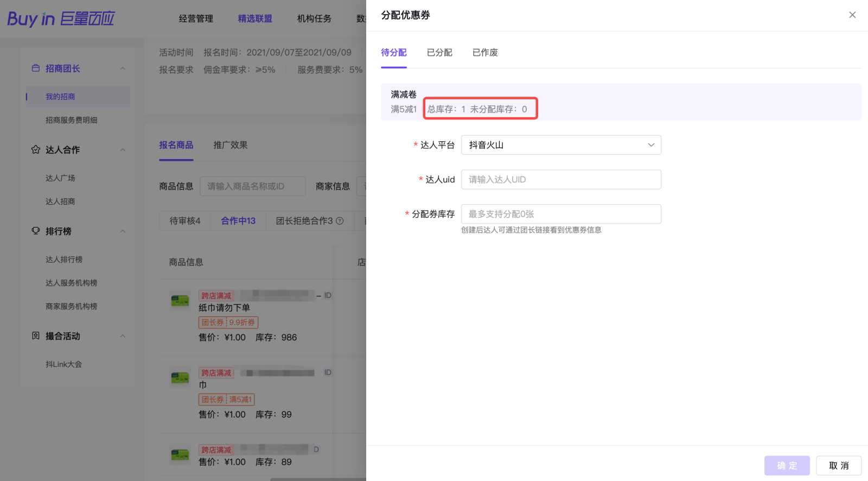Switch to the 推广效果 tab

[x=231, y=145]
